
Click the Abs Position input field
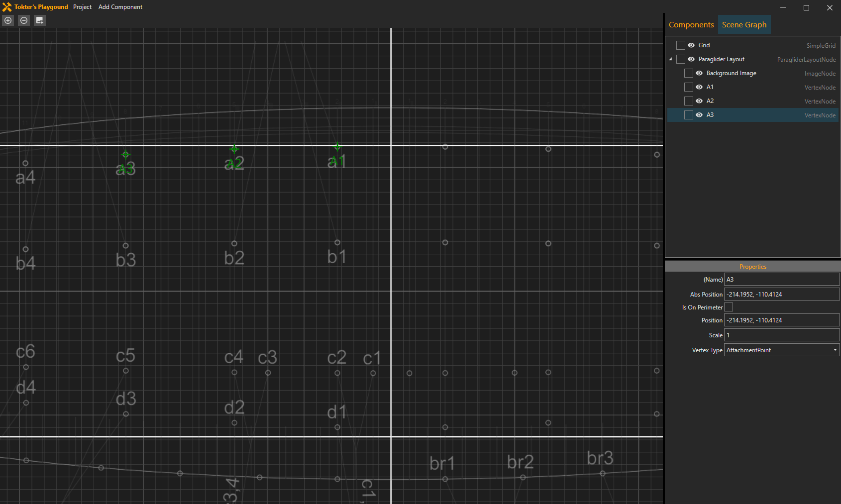(x=782, y=295)
